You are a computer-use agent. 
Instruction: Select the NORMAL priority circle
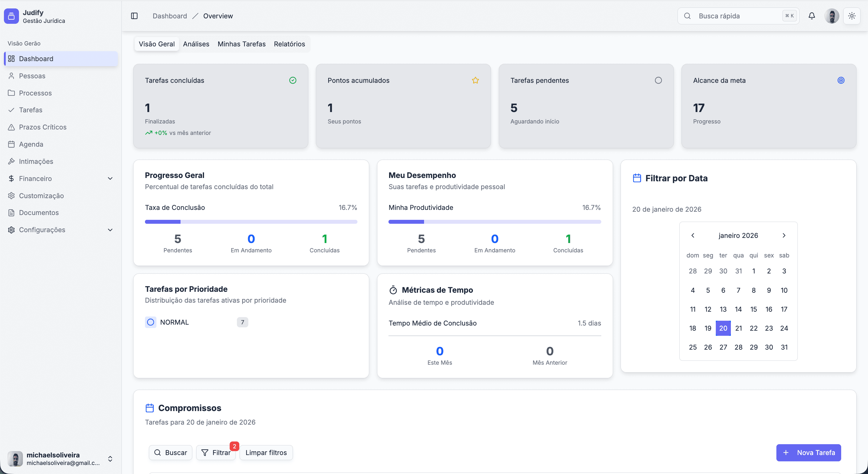pyautogui.click(x=151, y=322)
